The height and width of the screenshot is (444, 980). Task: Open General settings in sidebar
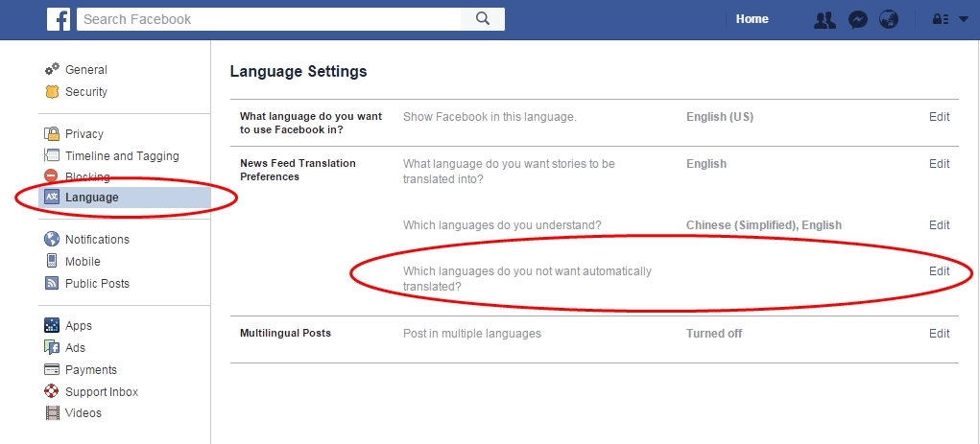coord(85,70)
